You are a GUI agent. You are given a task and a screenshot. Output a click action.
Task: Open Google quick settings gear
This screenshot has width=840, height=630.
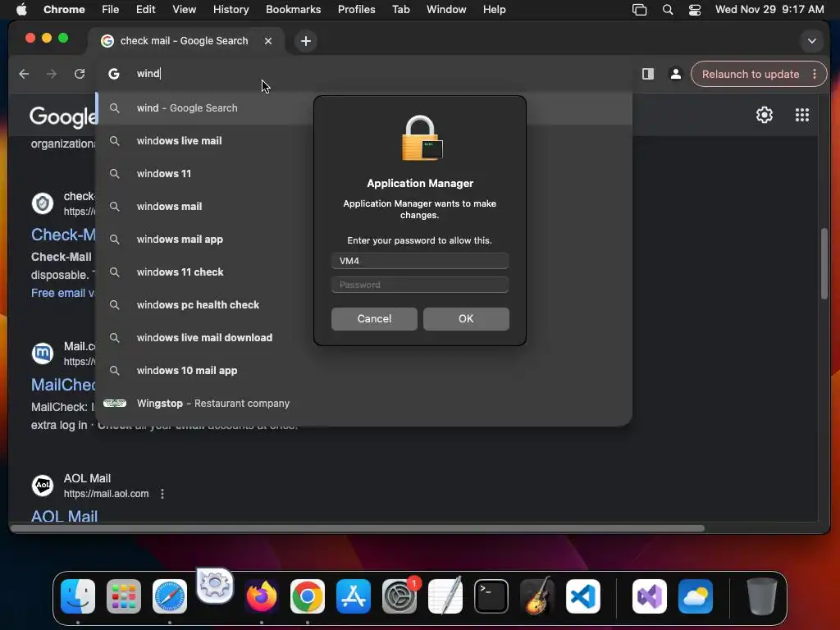[765, 115]
